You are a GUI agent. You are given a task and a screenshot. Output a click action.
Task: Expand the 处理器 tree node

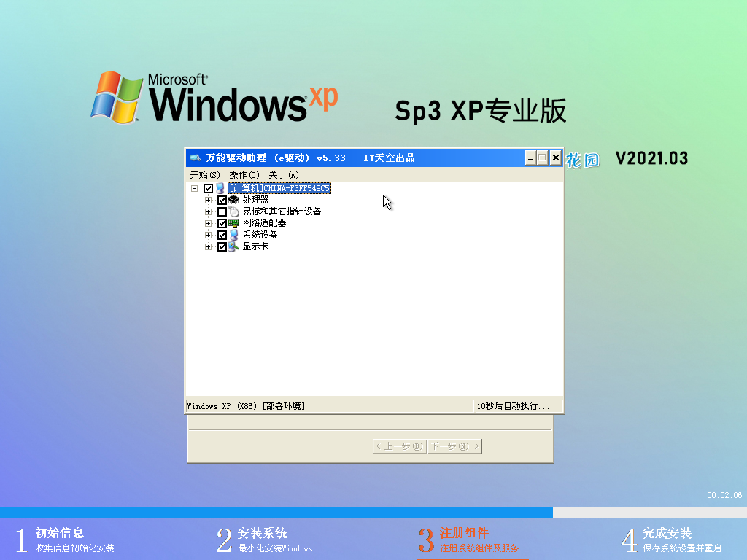(208, 201)
